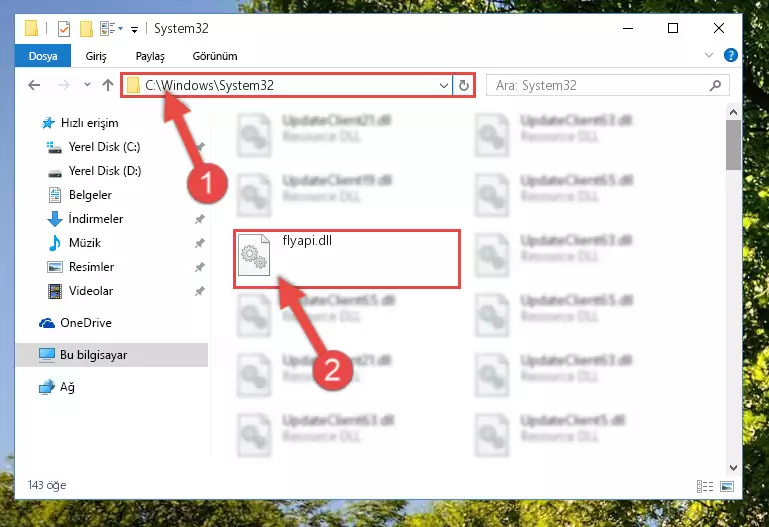This screenshot has height=527, width=769.
Task: Click the pin icon beside Müzik
Action: point(200,243)
